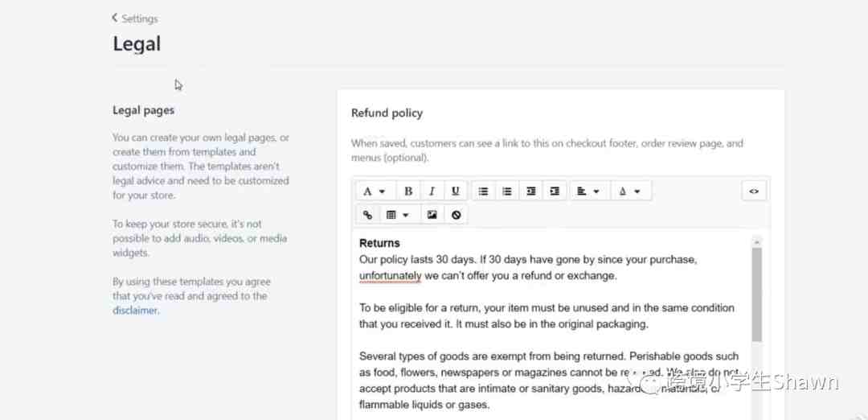Image resolution: width=868 pixels, height=420 pixels.
Task: Insert a numbered list
Action: (x=507, y=191)
